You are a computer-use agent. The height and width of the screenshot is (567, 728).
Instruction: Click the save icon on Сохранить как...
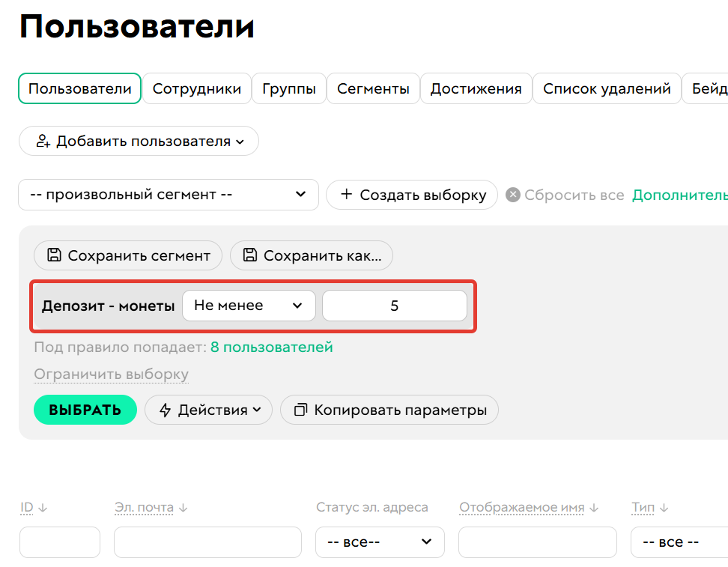pos(251,255)
